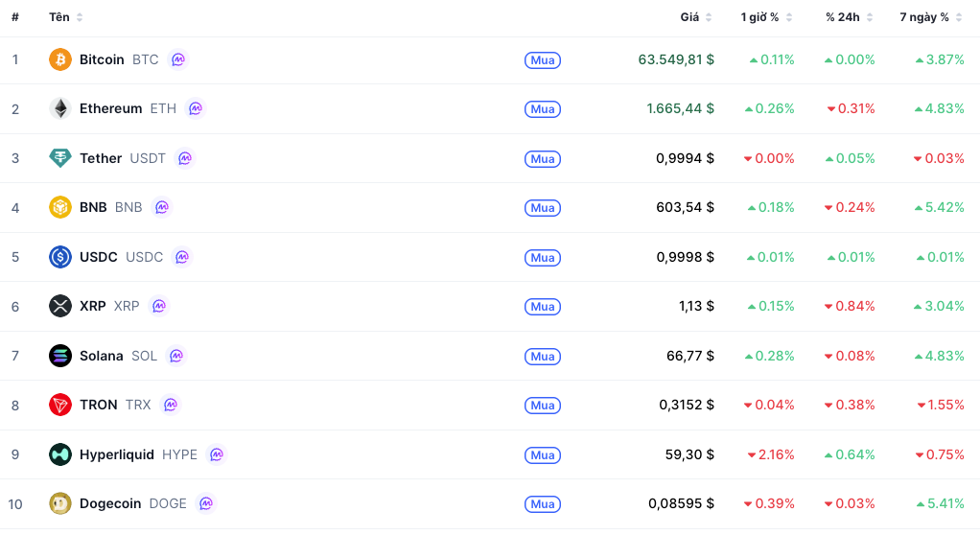The width and height of the screenshot is (980, 535).
Task: Click XRP 24h change 0.84%
Action: [850, 306]
